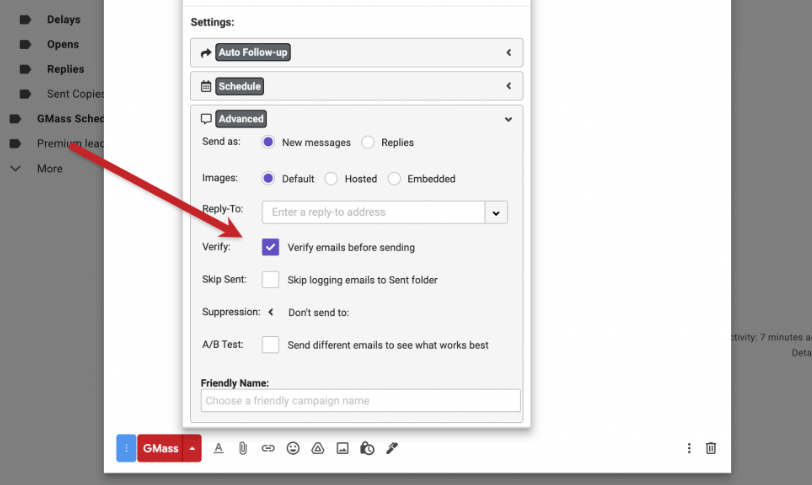The width and height of the screenshot is (812, 485).
Task: Click the Schedule calendar icon
Action: (206, 86)
